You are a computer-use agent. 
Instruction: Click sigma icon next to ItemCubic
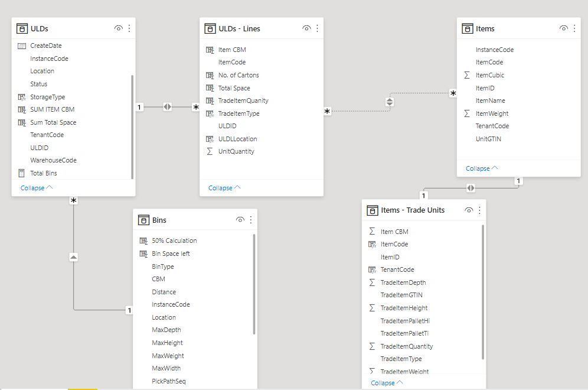pos(467,75)
